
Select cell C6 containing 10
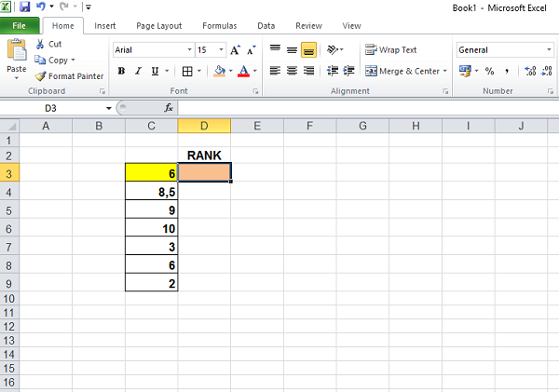(x=151, y=229)
